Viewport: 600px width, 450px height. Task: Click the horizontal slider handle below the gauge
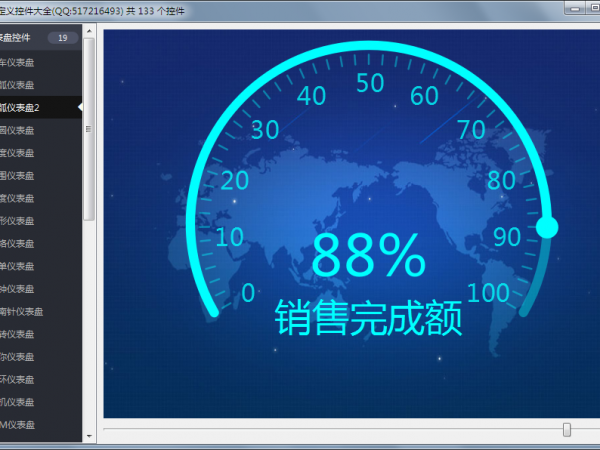[567, 430]
